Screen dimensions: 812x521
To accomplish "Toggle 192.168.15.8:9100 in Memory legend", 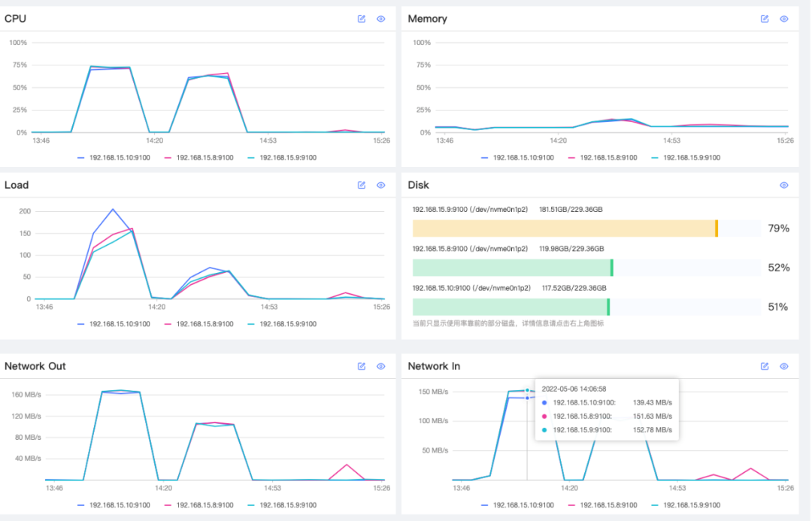I will (x=603, y=157).
